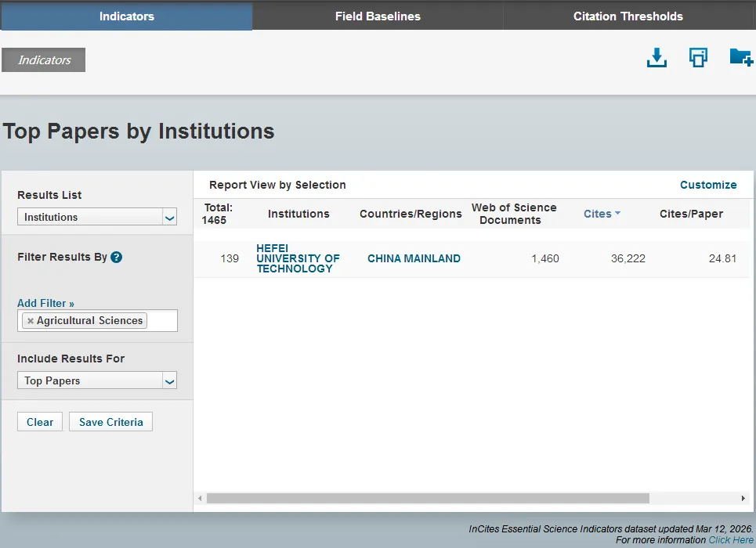Click the Save Criteria button
The height and width of the screenshot is (548, 756).
coord(111,422)
